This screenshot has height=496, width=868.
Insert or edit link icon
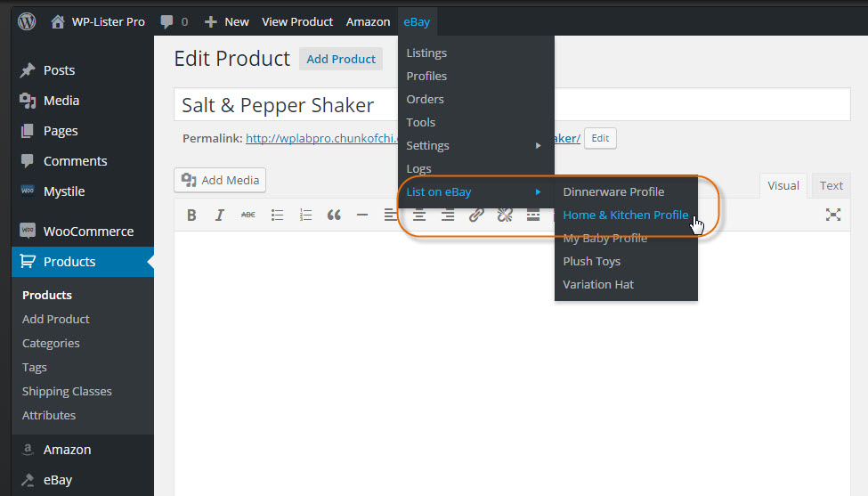click(476, 215)
